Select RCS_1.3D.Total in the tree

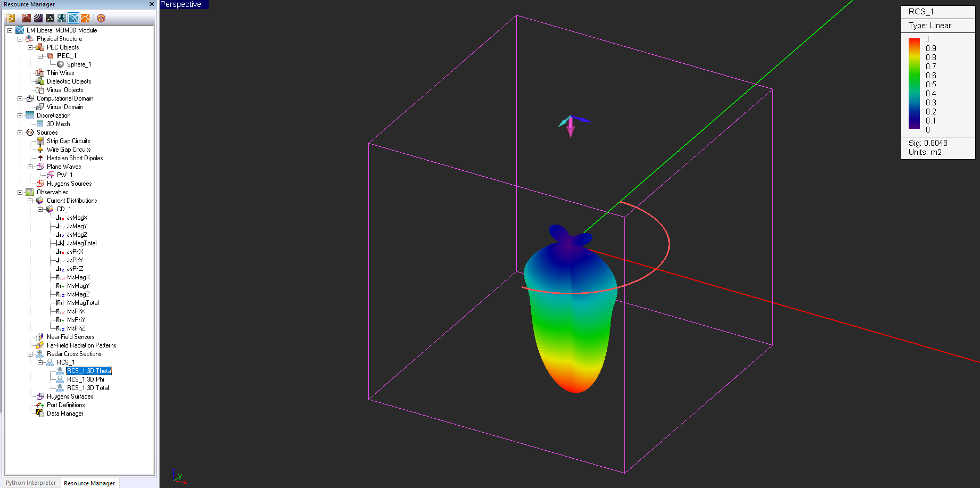pos(88,388)
